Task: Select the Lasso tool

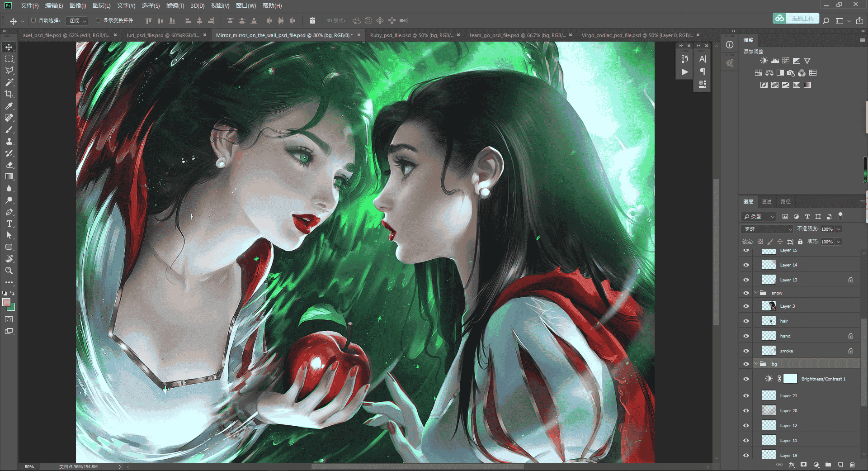Action: [x=9, y=71]
